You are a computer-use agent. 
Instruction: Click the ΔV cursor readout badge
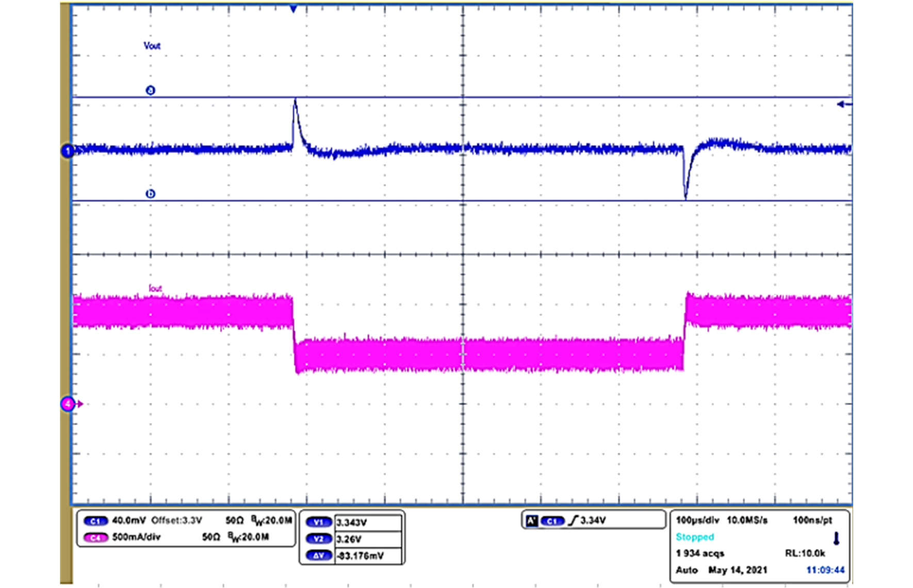318,556
